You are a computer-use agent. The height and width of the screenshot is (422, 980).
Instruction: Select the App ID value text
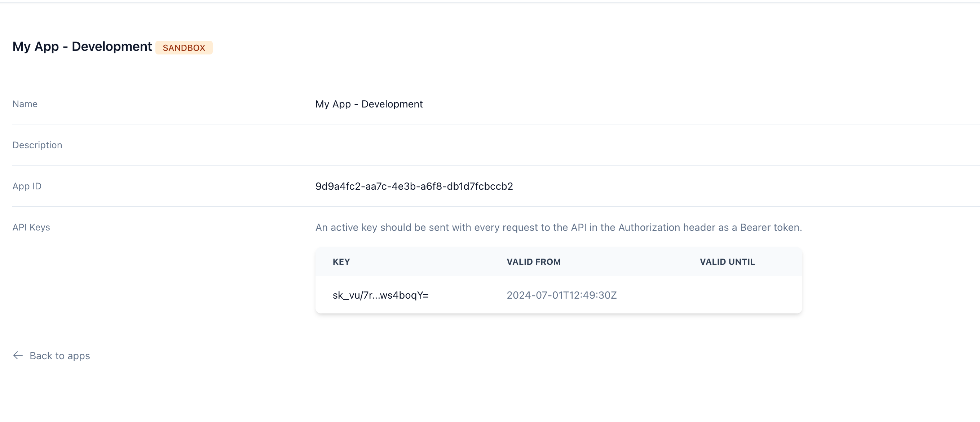[414, 186]
